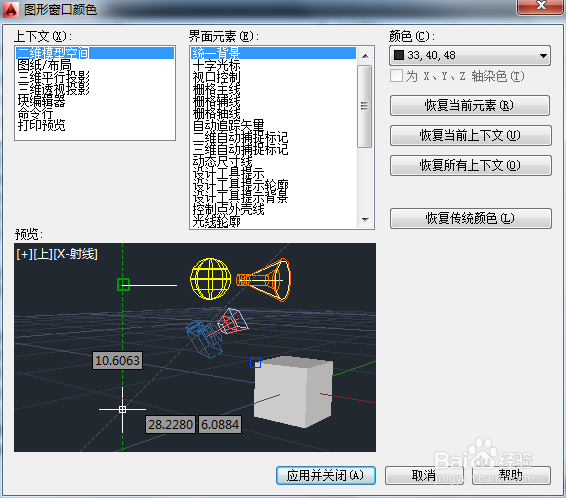
Task: Select 二维模型空间 context
Action: tap(95, 53)
